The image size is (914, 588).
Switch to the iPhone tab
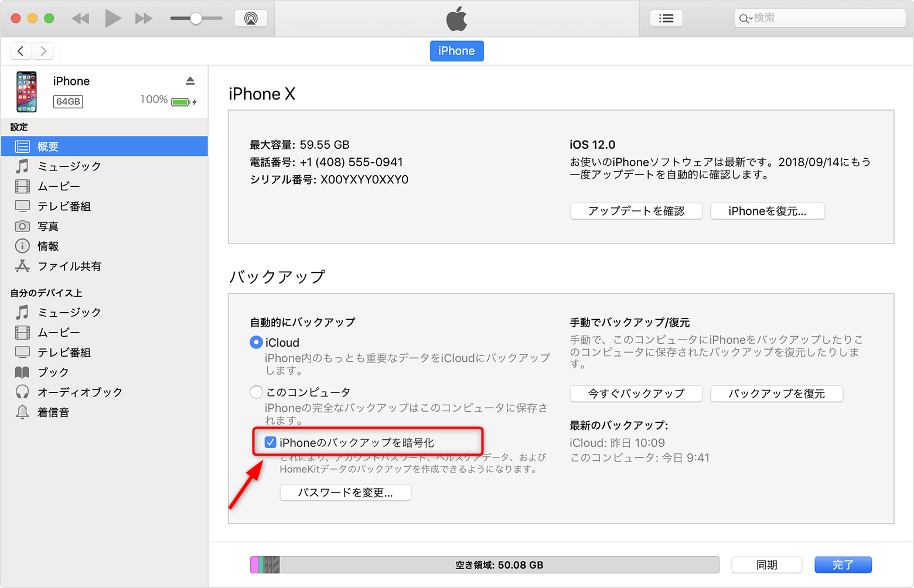[456, 51]
